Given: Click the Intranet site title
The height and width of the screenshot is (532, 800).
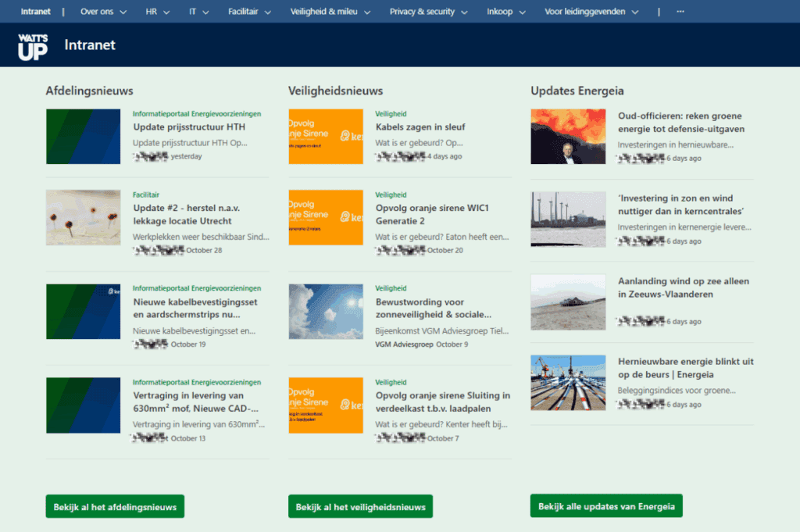Looking at the screenshot, I should click(90, 45).
